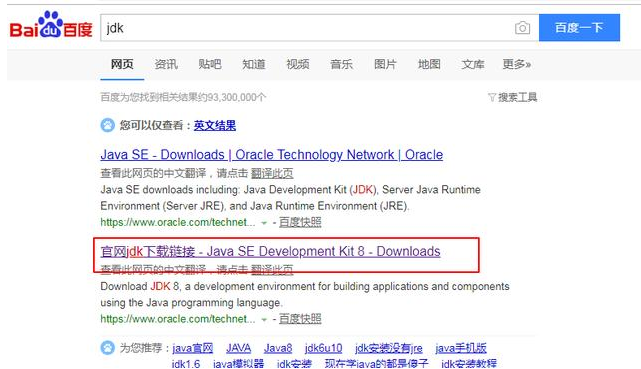Screen dimensions: 641x369
Task: Click 翻译此页 under Java SE Downloads result
Action: [272, 174]
